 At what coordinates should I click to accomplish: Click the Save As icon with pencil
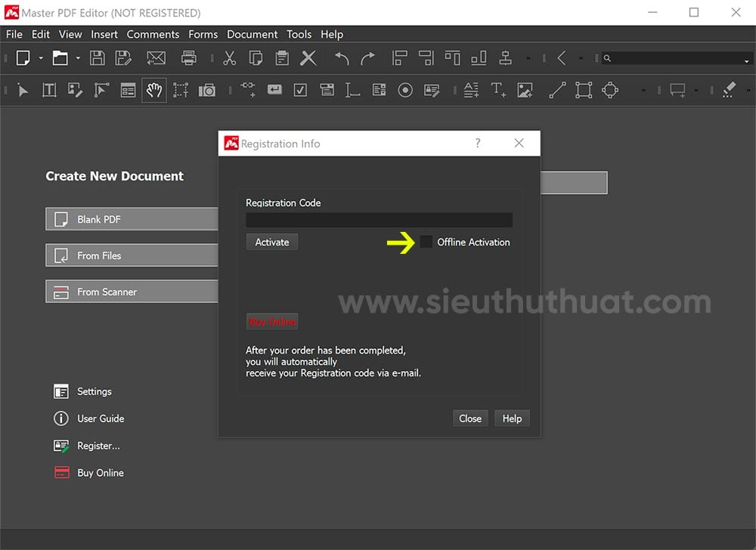tap(123, 58)
